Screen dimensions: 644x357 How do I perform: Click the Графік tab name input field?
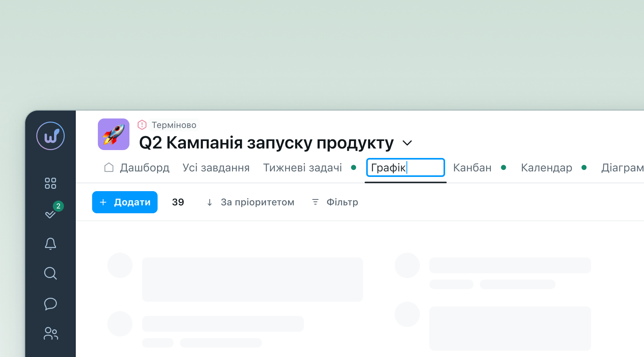(x=405, y=168)
